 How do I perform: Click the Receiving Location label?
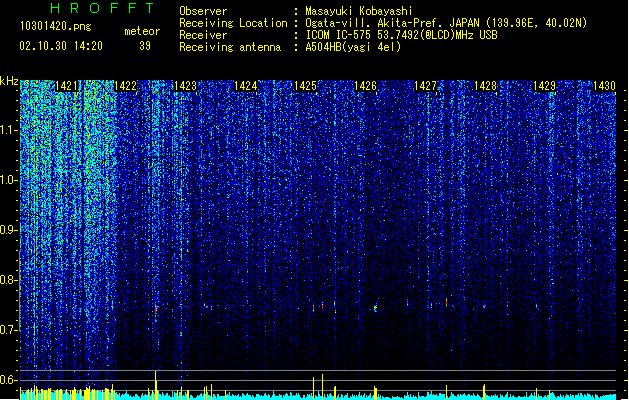pos(233,23)
